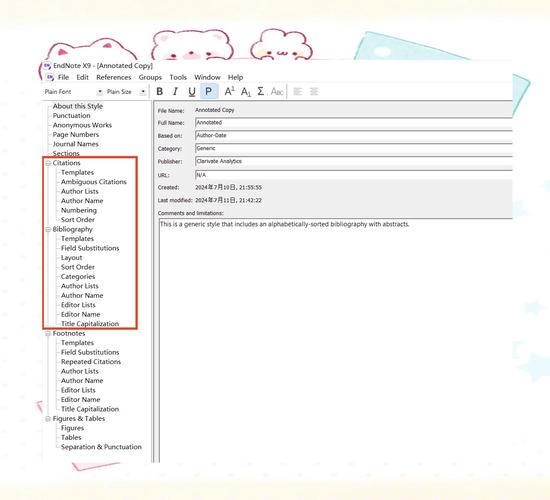Image resolution: width=550 pixels, height=500 pixels.
Task: Open Title Capitalization under Bibliography
Action: pyautogui.click(x=90, y=324)
